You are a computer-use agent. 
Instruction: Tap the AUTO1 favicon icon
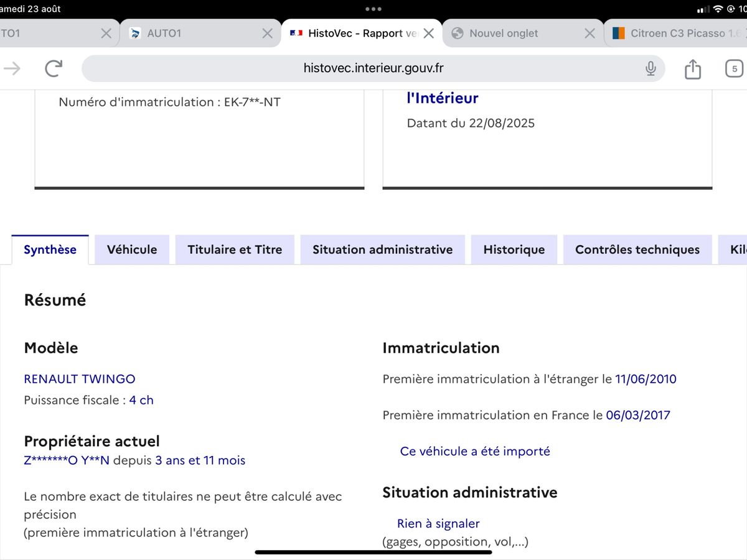coord(135,34)
